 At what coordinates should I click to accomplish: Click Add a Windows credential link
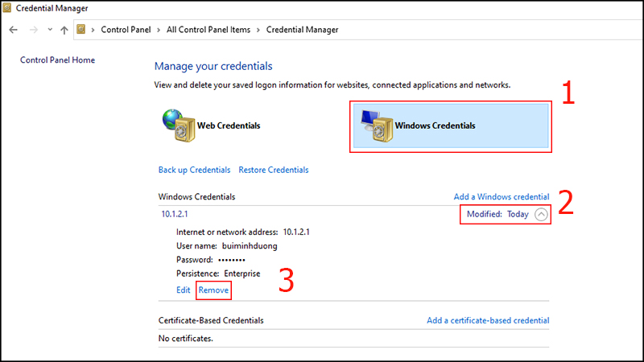pyautogui.click(x=501, y=196)
